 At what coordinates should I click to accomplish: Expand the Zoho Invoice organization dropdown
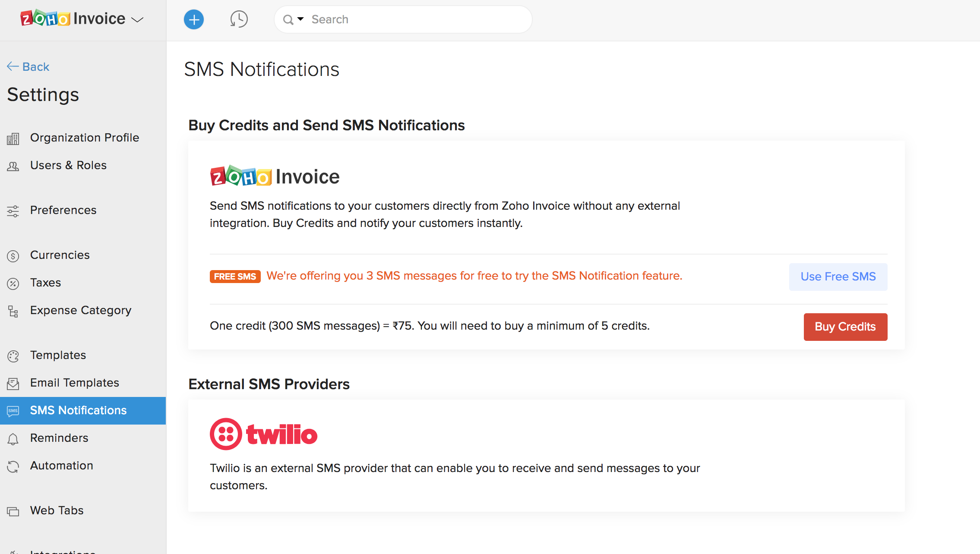pyautogui.click(x=137, y=19)
